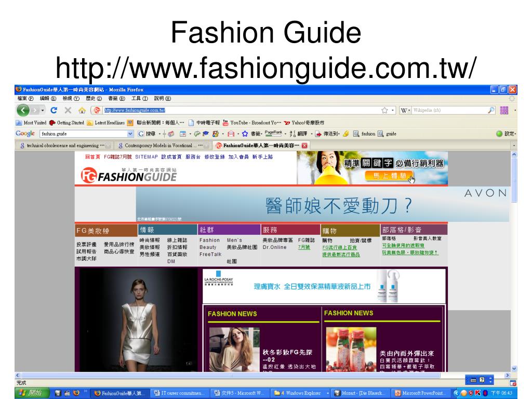Bookmark this page with the star icon
The image size is (532, 399).
click(384, 110)
